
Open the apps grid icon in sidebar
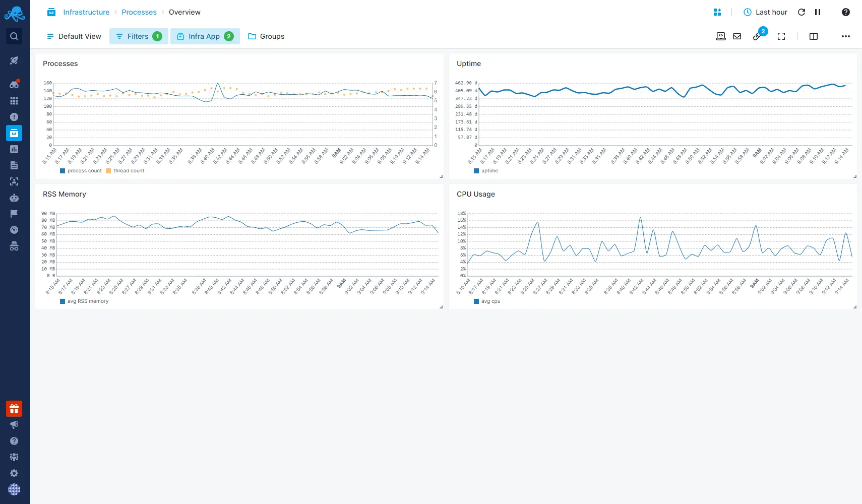click(14, 101)
